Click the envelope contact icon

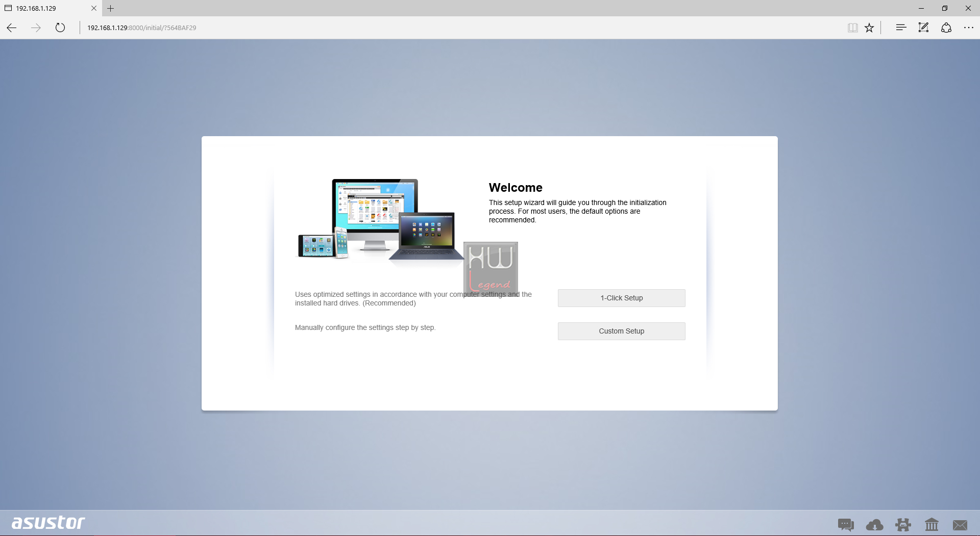[x=960, y=525]
